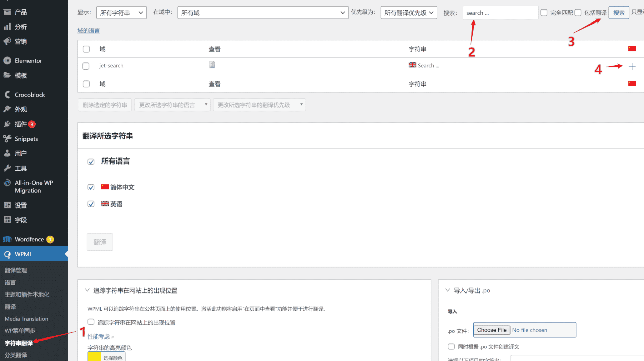644x361 pixels.
Task: Click the view document icon for jet-search
Action: (x=212, y=65)
